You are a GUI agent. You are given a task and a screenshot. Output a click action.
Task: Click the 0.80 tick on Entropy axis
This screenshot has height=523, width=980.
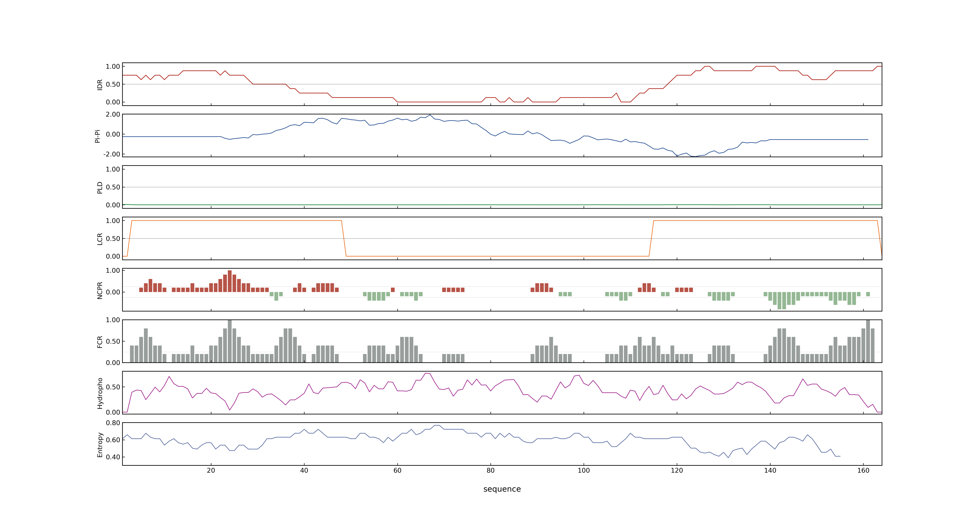point(113,423)
